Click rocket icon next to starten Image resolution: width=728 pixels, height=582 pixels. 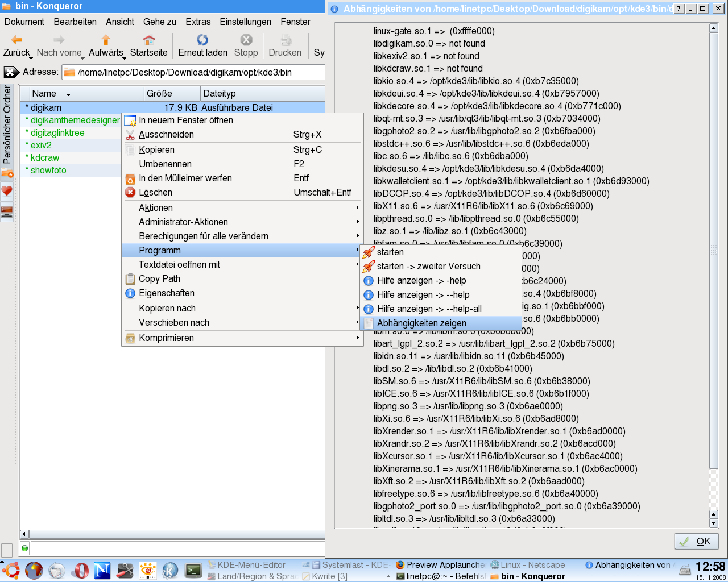click(x=369, y=252)
